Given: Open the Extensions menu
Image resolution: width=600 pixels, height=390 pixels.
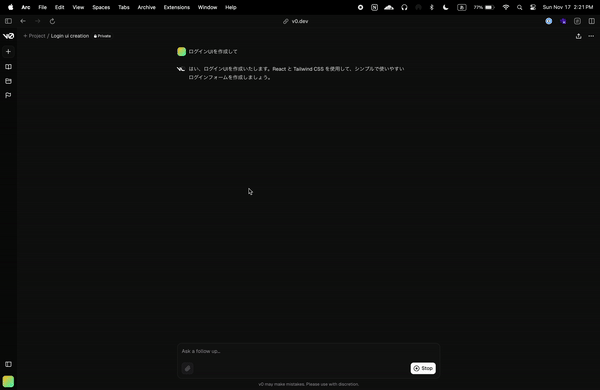Looking at the screenshot, I should (177, 7).
